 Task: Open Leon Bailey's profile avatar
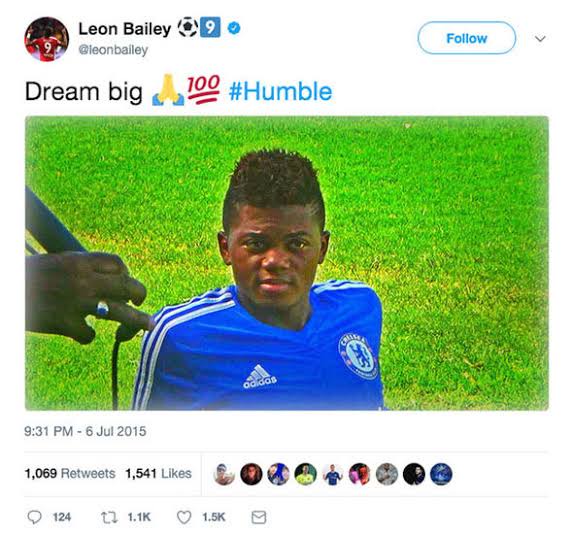[x=46, y=39]
